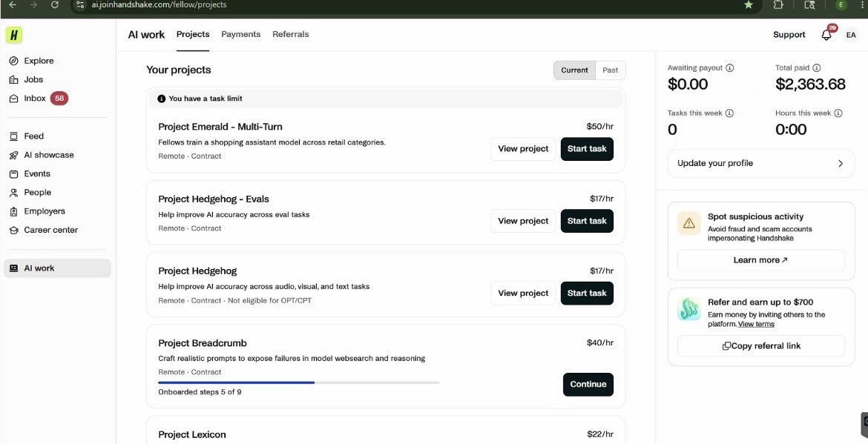Click the $22/hr rate text
The height and width of the screenshot is (444, 868).
tap(600, 434)
